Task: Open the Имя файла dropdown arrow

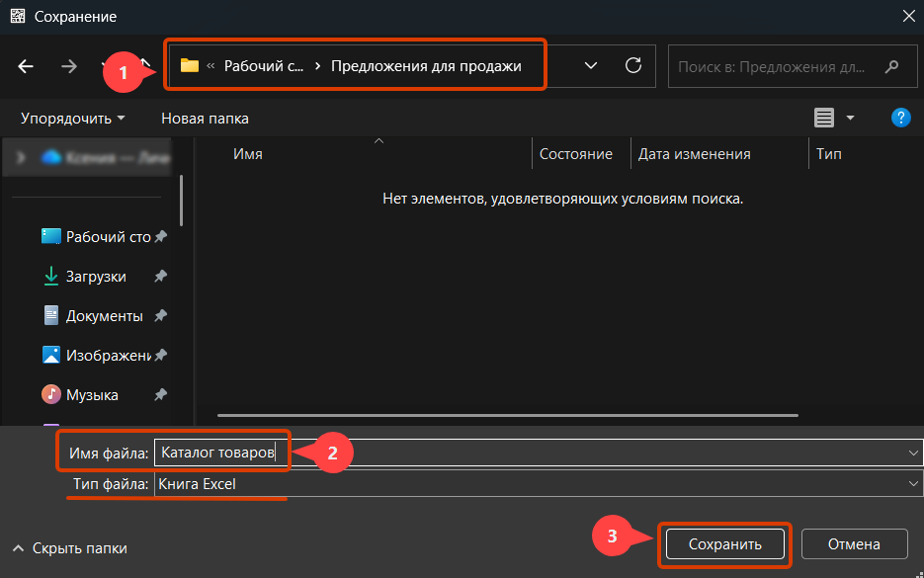Action: 913,454
